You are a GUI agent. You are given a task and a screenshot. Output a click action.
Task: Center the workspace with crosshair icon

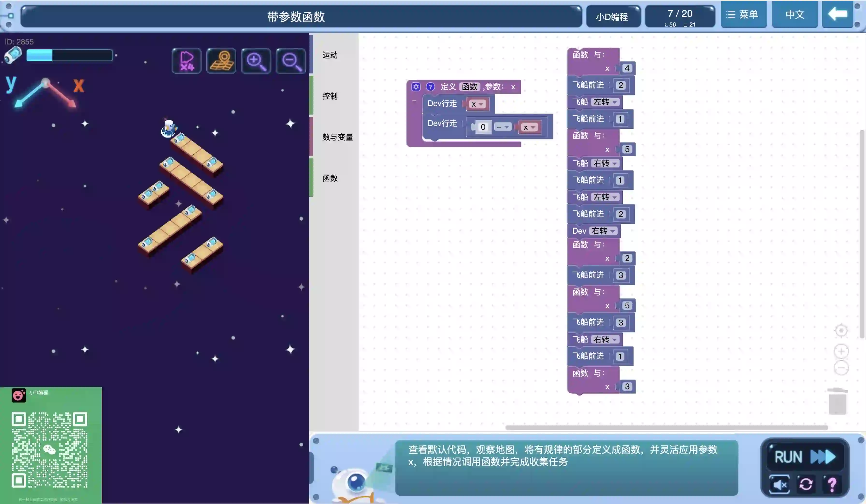pos(841,331)
